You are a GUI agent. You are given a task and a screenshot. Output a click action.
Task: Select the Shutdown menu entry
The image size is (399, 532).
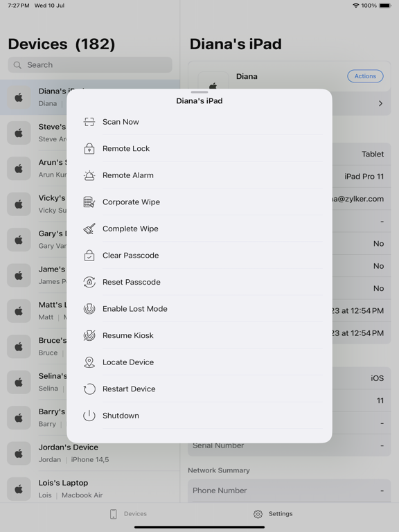click(x=199, y=416)
